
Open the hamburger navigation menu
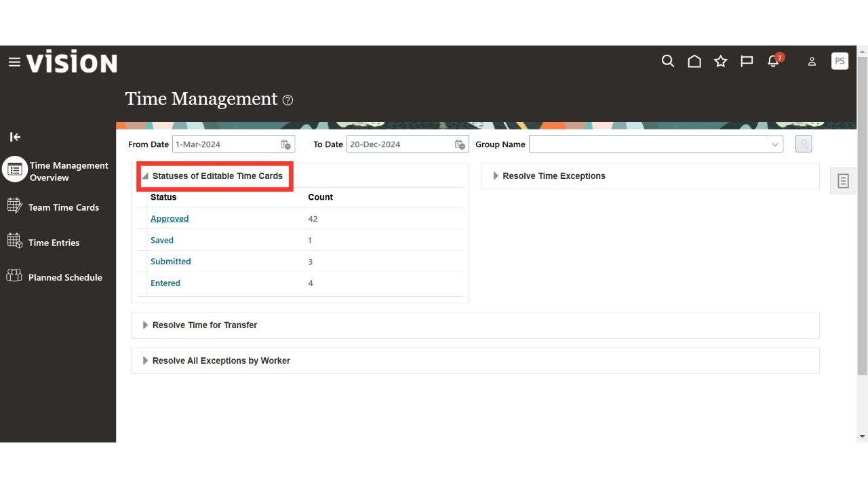14,62
